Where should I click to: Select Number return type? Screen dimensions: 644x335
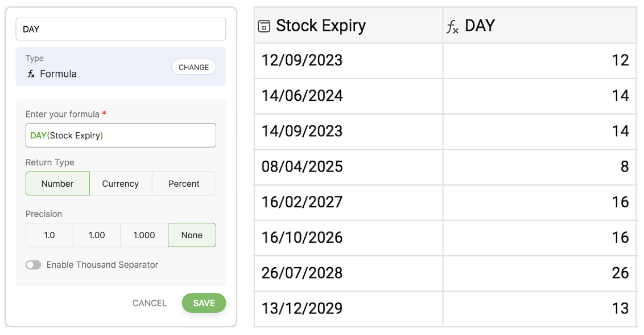(57, 183)
